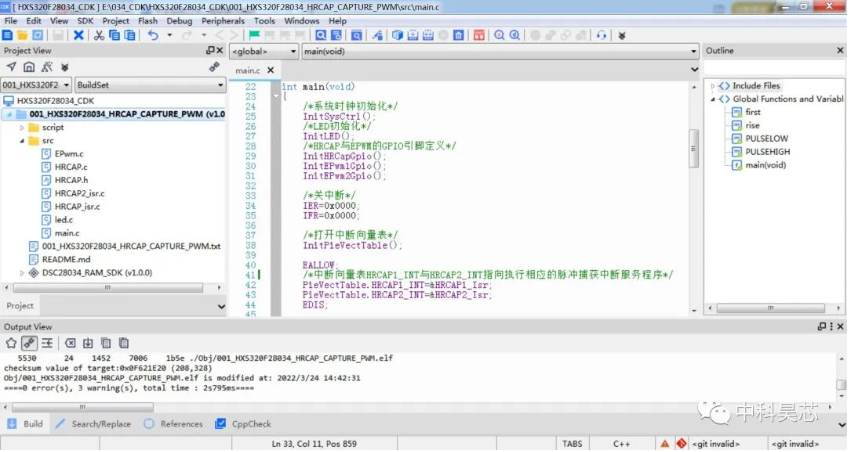Image resolution: width=850 pixels, height=452 pixels.
Task: Click the Outline search input field
Action: click(x=774, y=68)
